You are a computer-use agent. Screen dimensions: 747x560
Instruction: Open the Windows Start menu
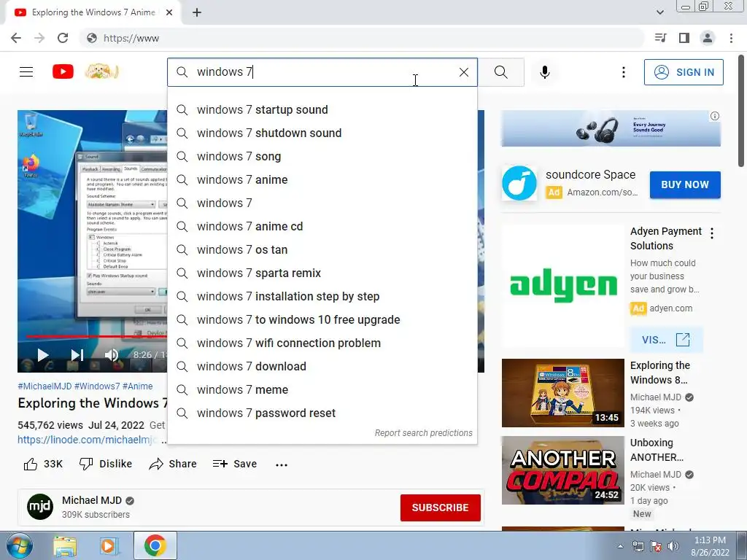(19, 545)
